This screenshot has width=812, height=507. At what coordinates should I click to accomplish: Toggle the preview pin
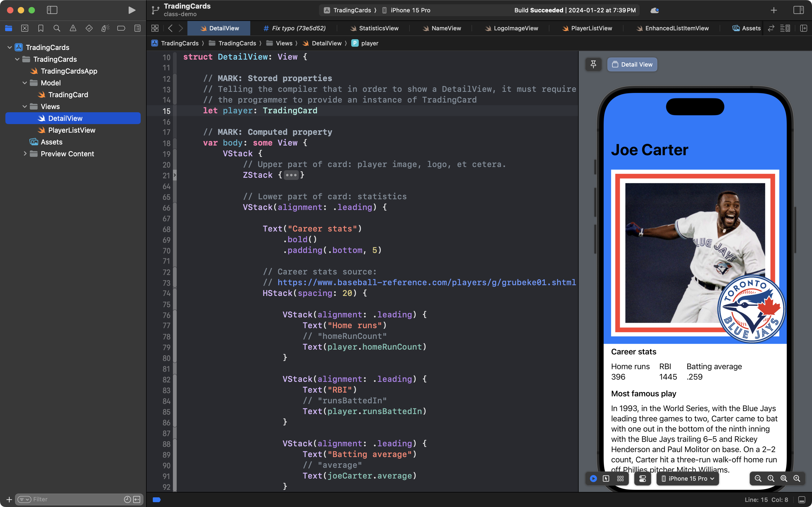tap(593, 64)
